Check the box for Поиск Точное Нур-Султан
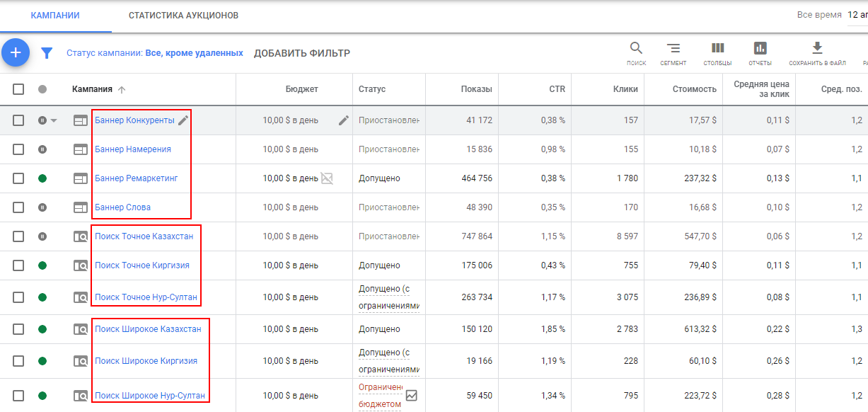This screenshot has width=868, height=412. [x=18, y=297]
